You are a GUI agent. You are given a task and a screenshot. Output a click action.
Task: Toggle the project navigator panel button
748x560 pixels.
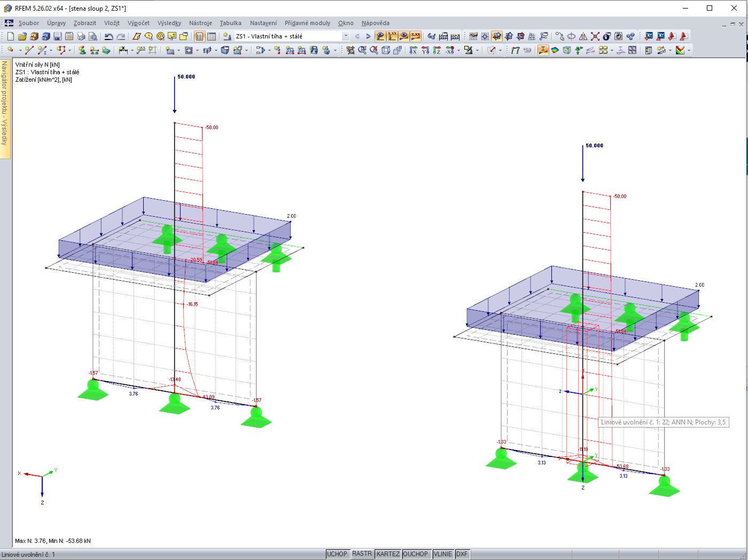(x=200, y=36)
